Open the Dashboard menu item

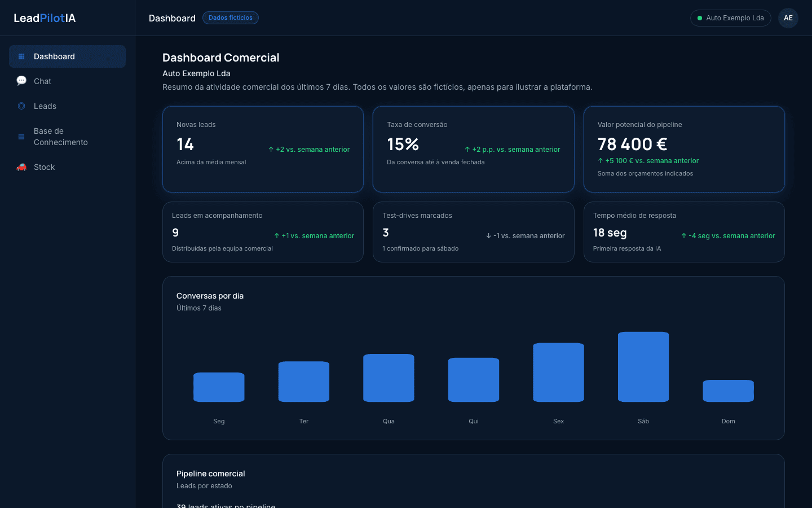pos(67,56)
